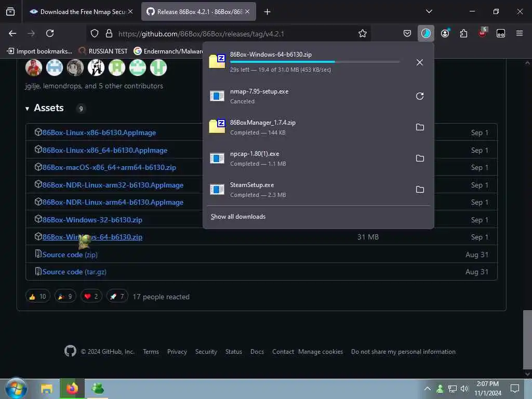The height and width of the screenshot is (399, 532).
Task: Open the Status footer link
Action: (234, 352)
